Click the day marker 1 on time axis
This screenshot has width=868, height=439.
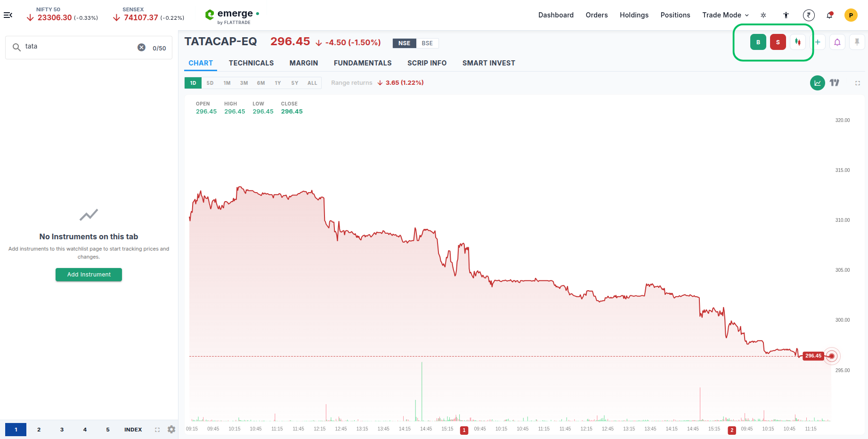tap(464, 430)
